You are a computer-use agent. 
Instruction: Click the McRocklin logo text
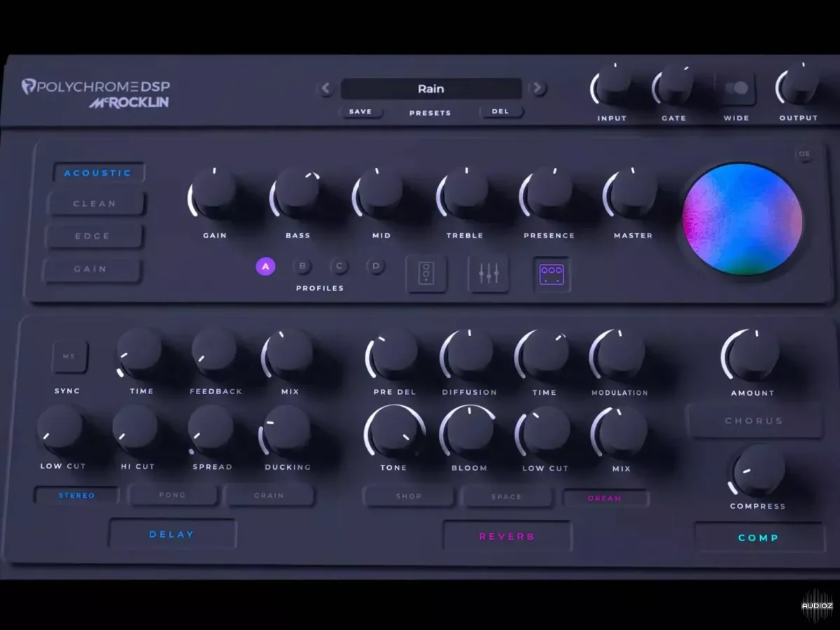pyautogui.click(x=129, y=104)
